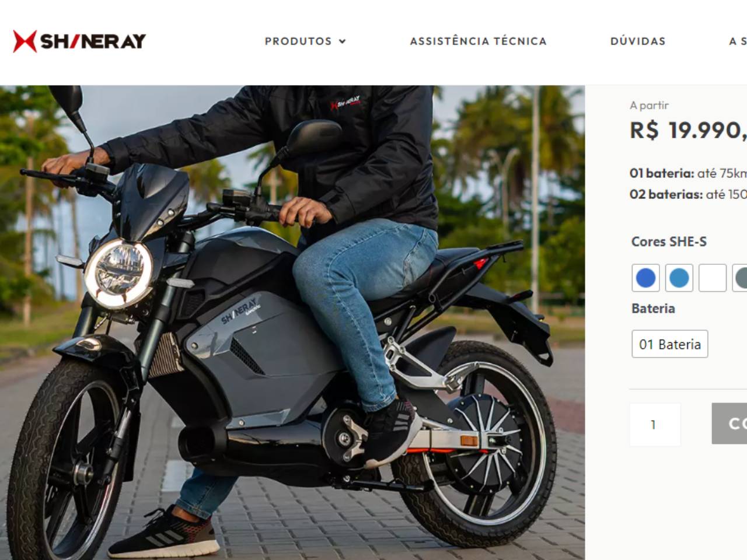Click the Cores SHE-S label
747x560 pixels.
click(669, 242)
